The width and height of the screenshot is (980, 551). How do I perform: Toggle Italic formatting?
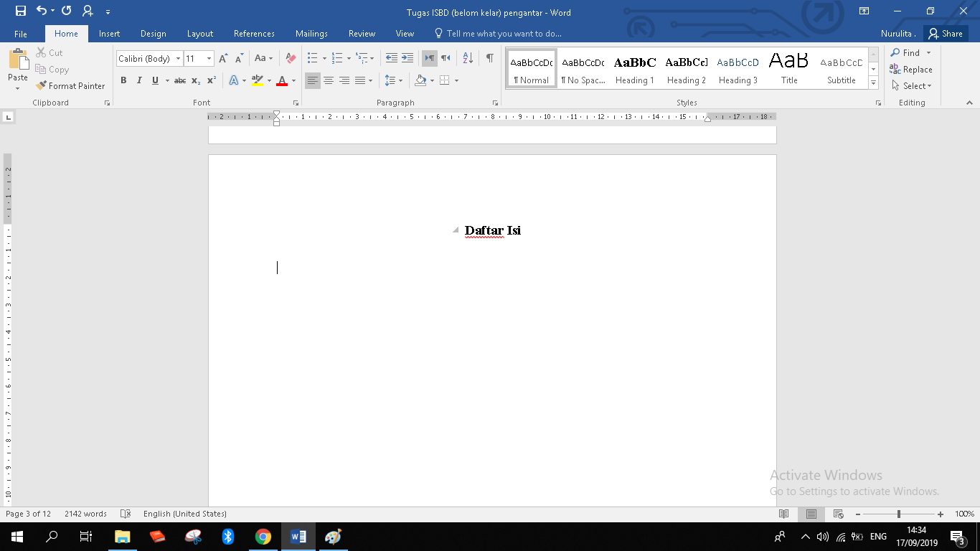pyautogui.click(x=139, y=80)
